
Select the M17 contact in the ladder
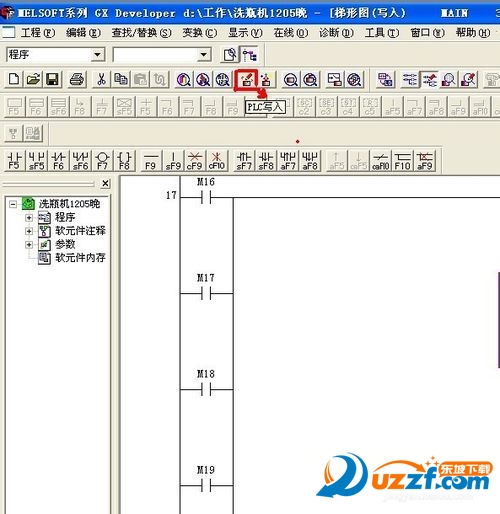pyautogui.click(x=206, y=294)
